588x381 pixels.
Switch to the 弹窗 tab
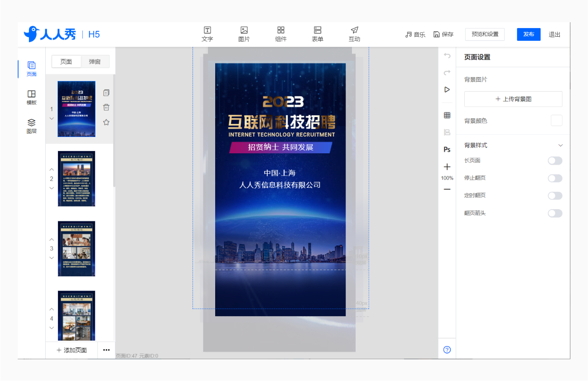click(x=95, y=62)
